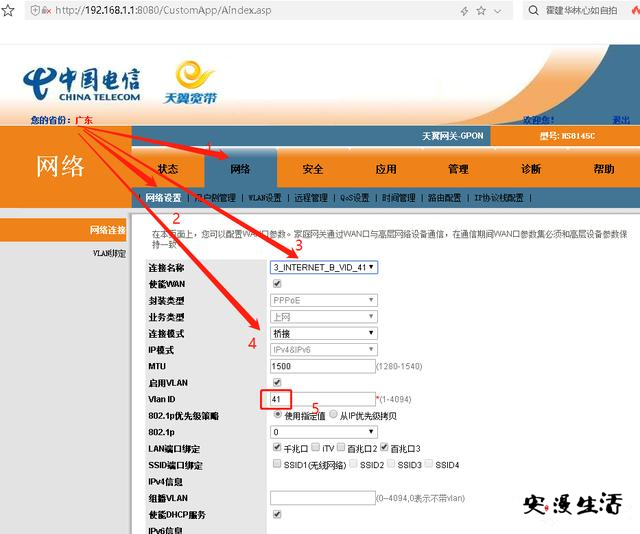Click the Vlan ID field showing 41
Image resolution: width=640 pixels, height=534 pixels.
(323, 399)
